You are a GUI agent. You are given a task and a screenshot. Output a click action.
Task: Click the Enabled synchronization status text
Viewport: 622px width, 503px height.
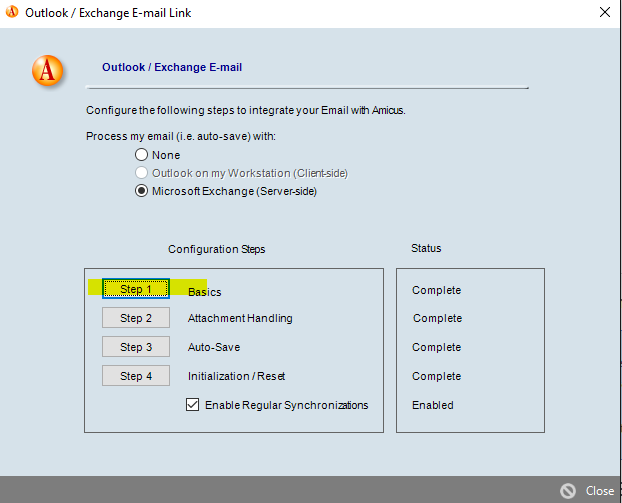pyautogui.click(x=432, y=405)
